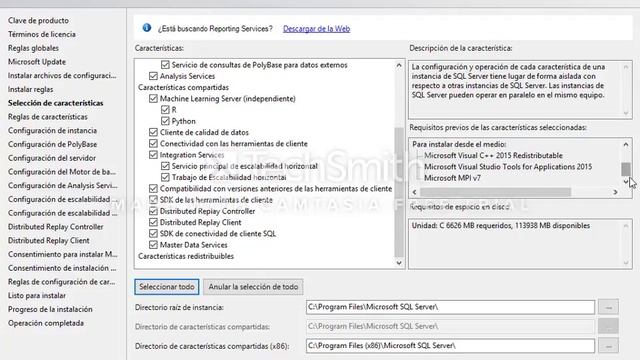
Task: Select the Selección de características step
Action: tap(56, 103)
